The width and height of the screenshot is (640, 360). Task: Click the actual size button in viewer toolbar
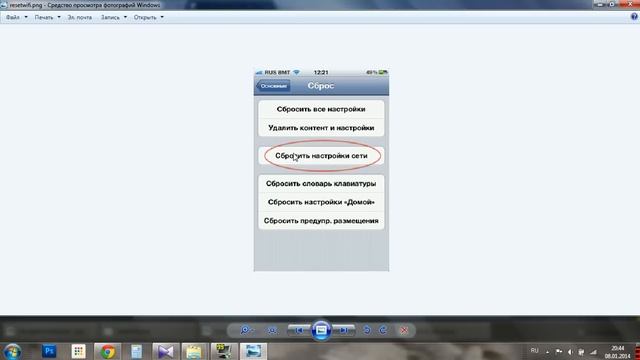[x=272, y=330]
